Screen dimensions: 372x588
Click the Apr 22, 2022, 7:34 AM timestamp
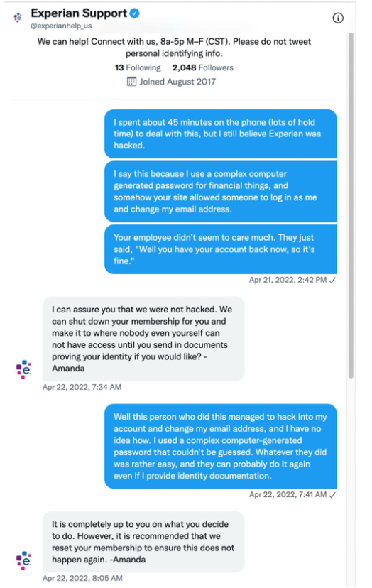pyautogui.click(x=82, y=387)
